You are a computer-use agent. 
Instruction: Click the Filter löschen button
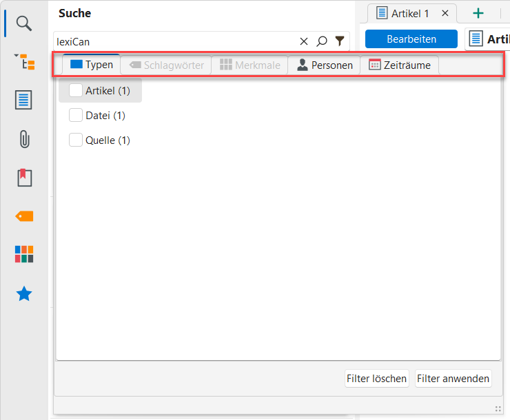point(377,379)
